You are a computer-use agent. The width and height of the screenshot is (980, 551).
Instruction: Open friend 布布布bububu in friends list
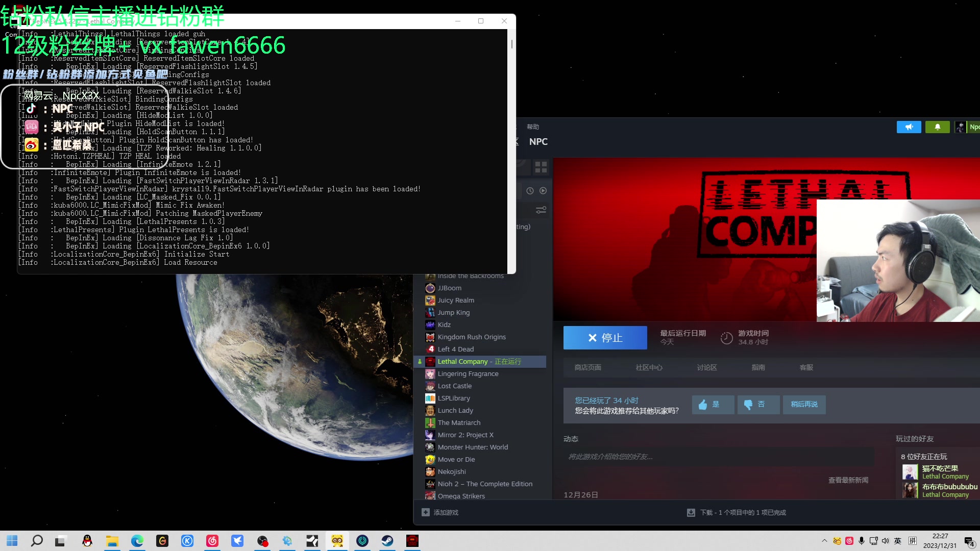tap(939, 490)
